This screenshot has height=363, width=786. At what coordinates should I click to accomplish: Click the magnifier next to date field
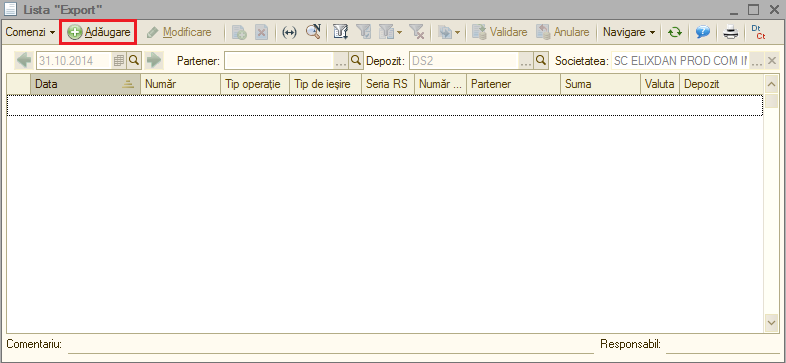134,61
